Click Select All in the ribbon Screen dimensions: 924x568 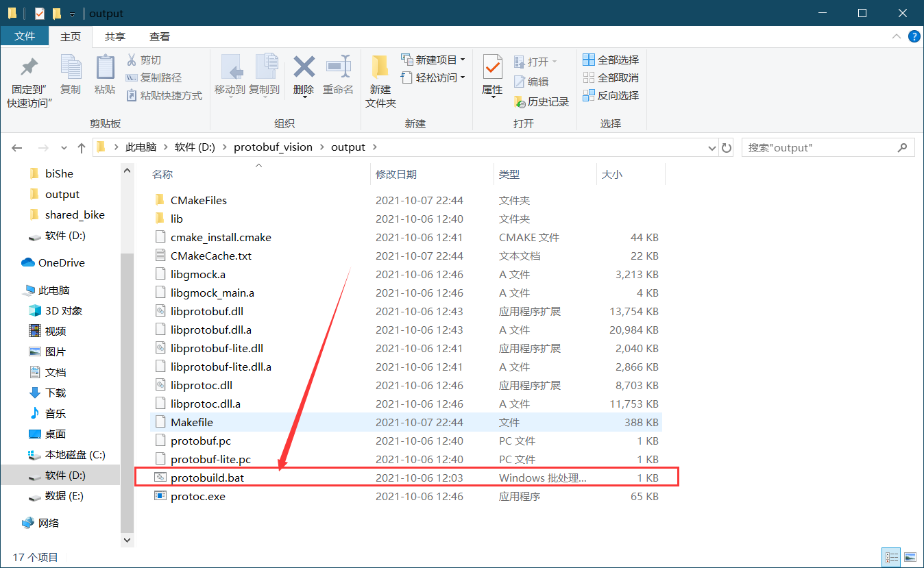[x=609, y=60]
